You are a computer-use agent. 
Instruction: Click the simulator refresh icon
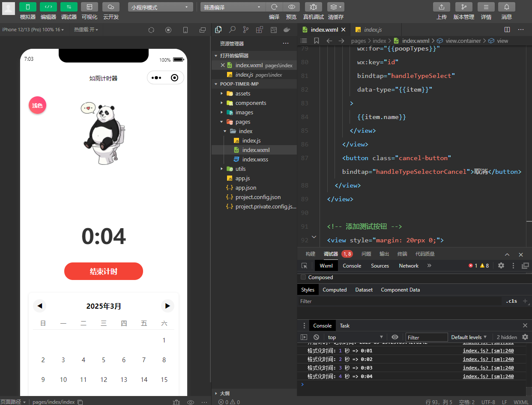[x=151, y=30]
